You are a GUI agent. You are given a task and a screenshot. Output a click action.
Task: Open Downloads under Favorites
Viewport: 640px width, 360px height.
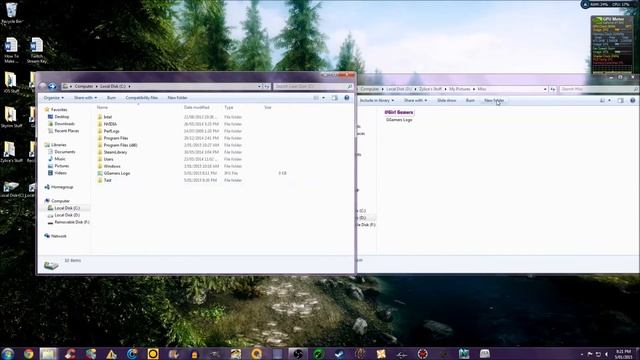[x=64, y=124]
